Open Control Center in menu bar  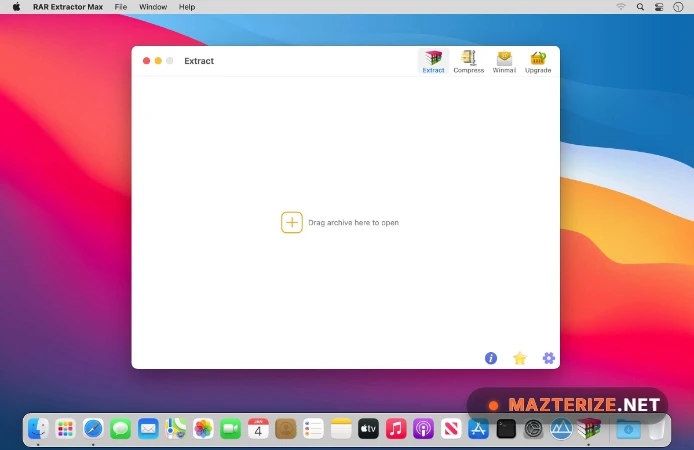pos(659,7)
